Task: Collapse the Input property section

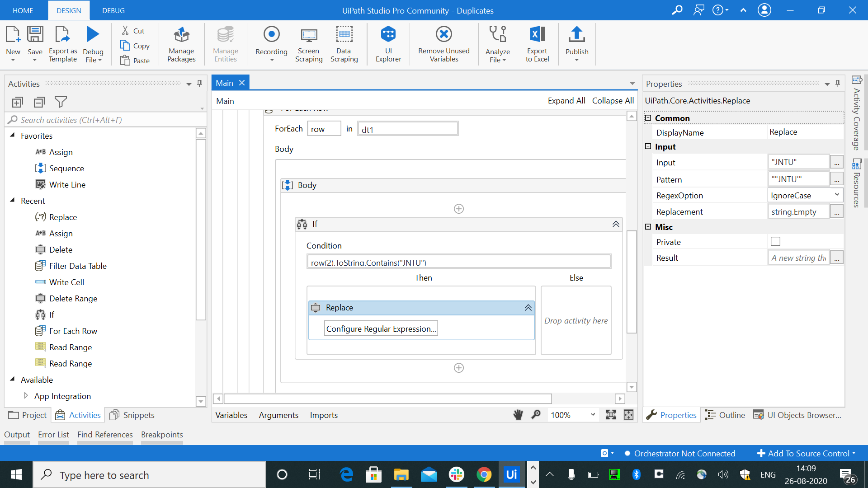Action: tap(648, 146)
